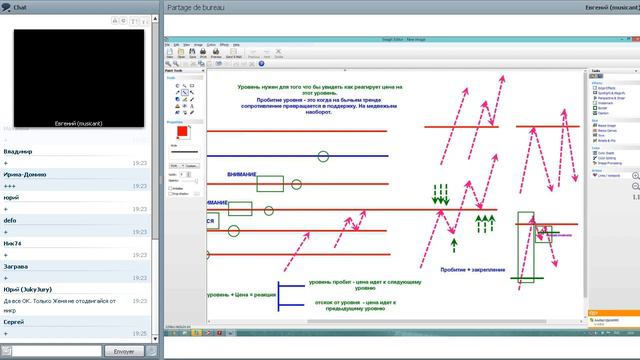Click the Opacity slider in properties
The width and height of the screenshot is (640, 360).
[190, 180]
